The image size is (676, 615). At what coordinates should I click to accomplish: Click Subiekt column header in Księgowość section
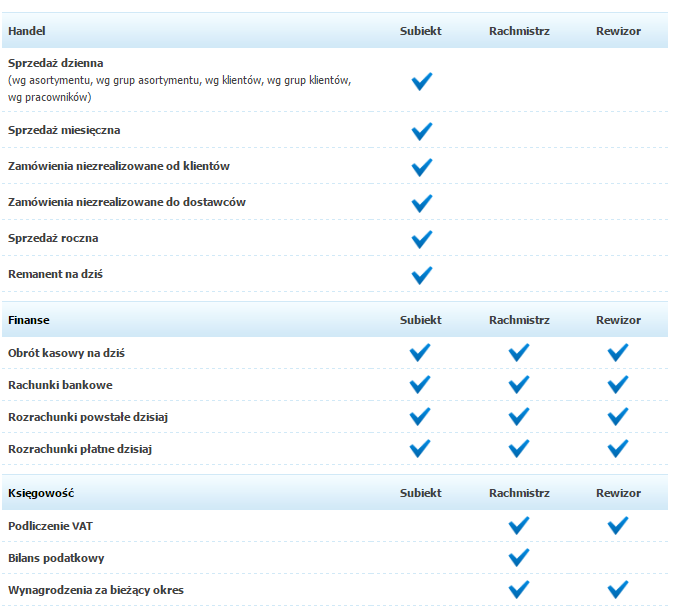click(420, 493)
